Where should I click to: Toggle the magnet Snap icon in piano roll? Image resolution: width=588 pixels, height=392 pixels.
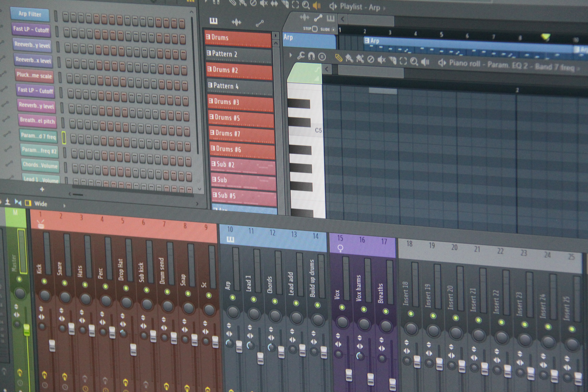[x=311, y=56]
